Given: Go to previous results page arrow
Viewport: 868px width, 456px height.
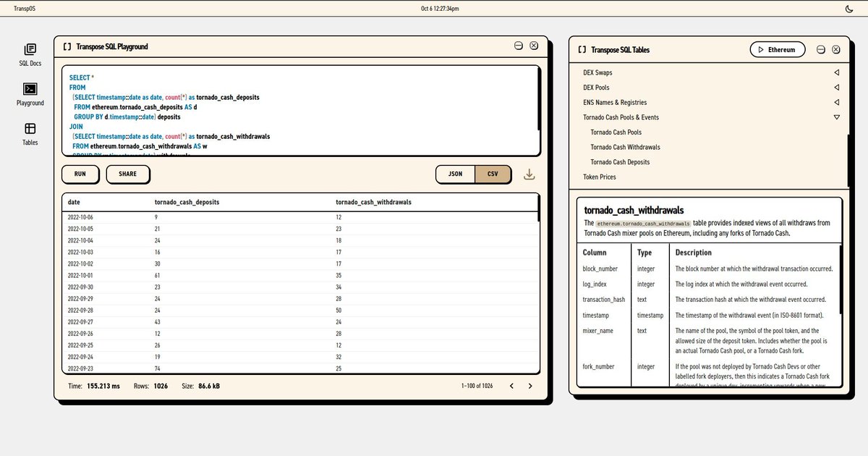Looking at the screenshot, I should (511, 387).
